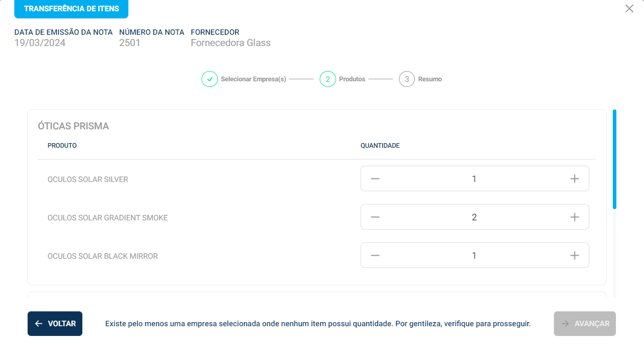Click the VOLTAR button
644x362 pixels.
pyautogui.click(x=55, y=324)
